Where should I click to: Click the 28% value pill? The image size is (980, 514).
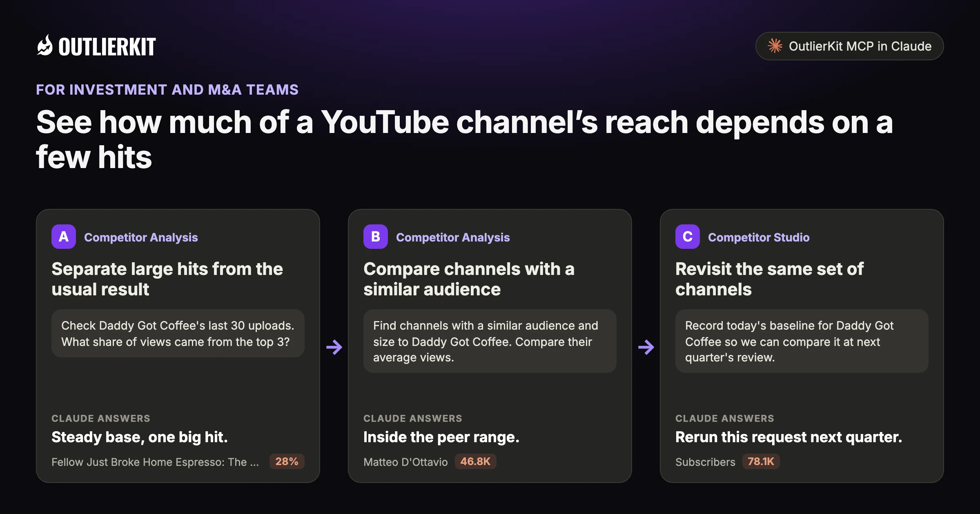click(x=287, y=461)
